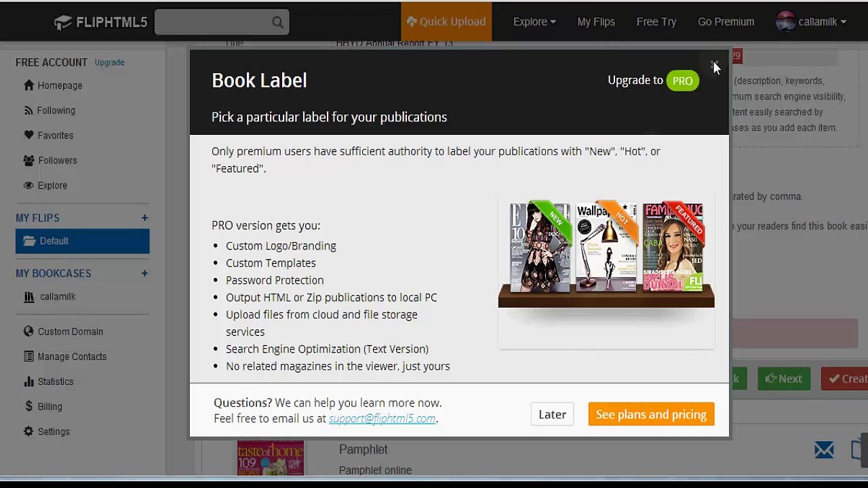Image resolution: width=868 pixels, height=488 pixels.
Task: Open the callamilk bookcase
Action: click(x=57, y=297)
